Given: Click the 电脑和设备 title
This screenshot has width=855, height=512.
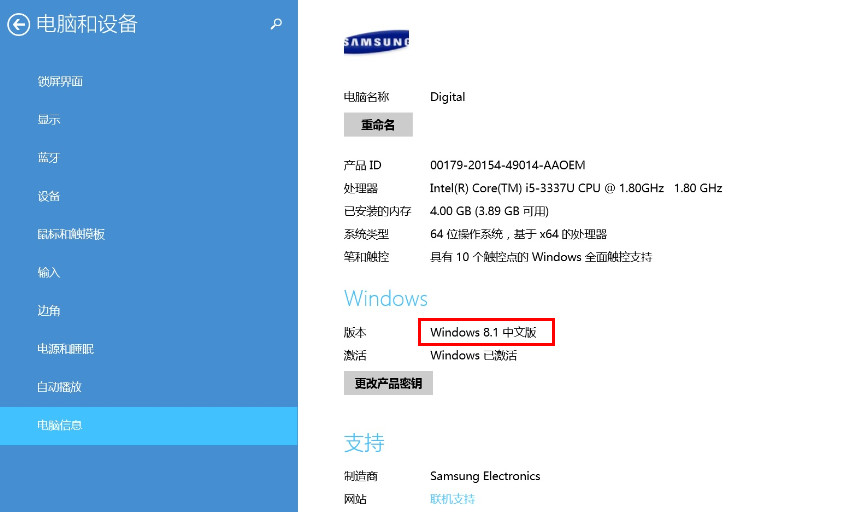Looking at the screenshot, I should [87, 24].
